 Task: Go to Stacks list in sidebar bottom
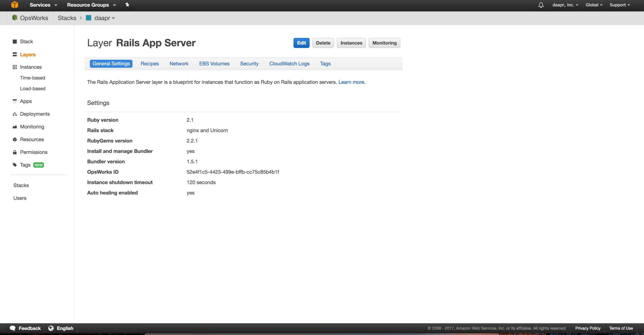[x=21, y=185]
